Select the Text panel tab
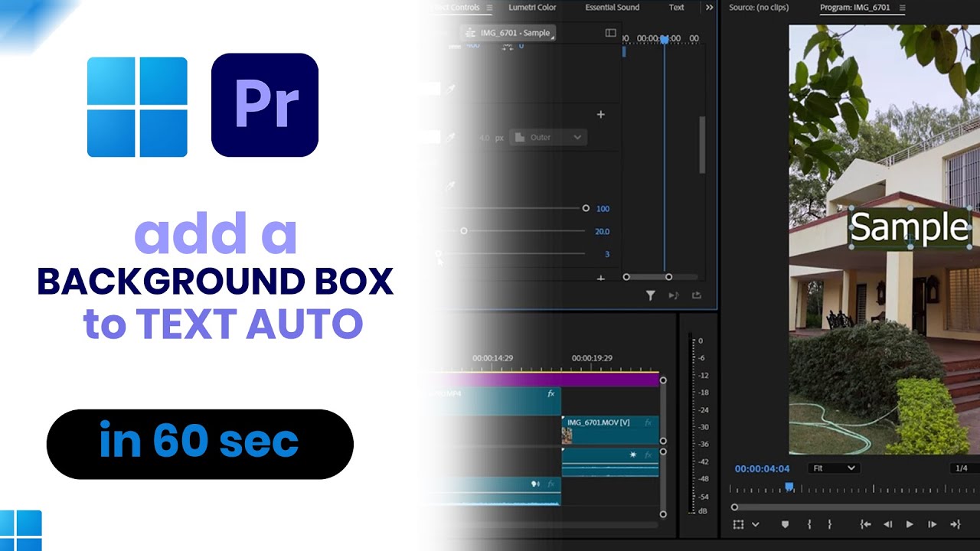980x551 pixels. point(677,8)
